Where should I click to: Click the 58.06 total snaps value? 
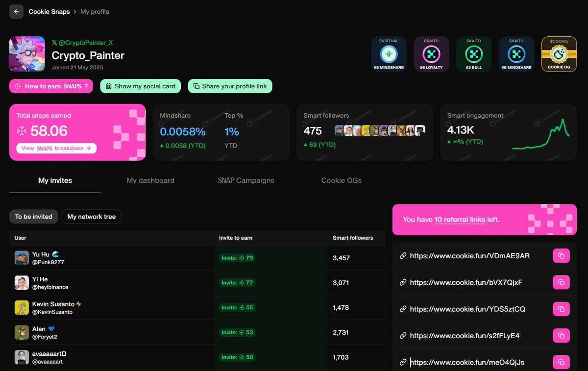click(49, 131)
